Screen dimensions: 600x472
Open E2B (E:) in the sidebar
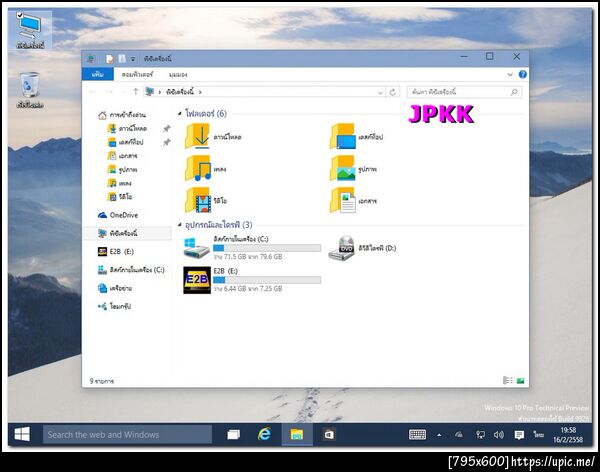[x=116, y=252]
